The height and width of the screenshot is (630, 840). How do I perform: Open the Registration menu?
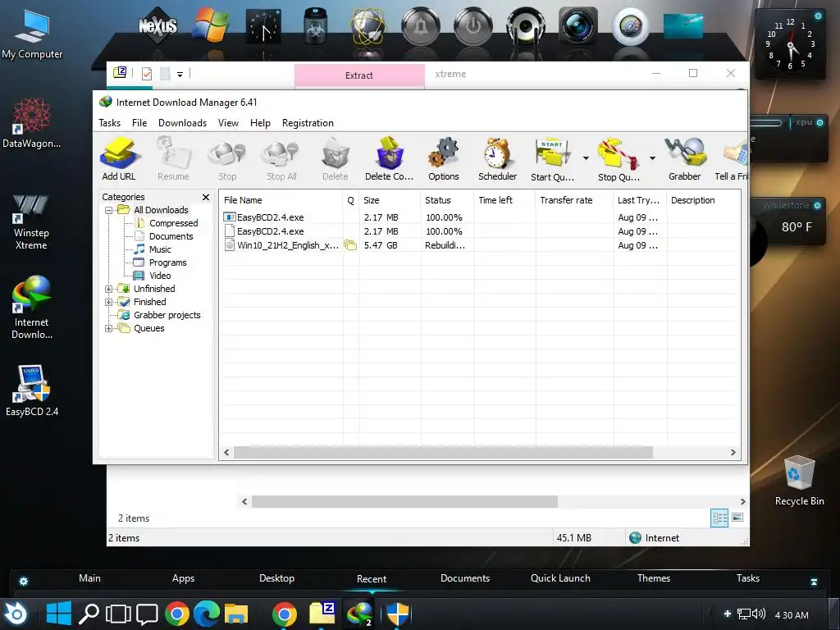click(308, 123)
